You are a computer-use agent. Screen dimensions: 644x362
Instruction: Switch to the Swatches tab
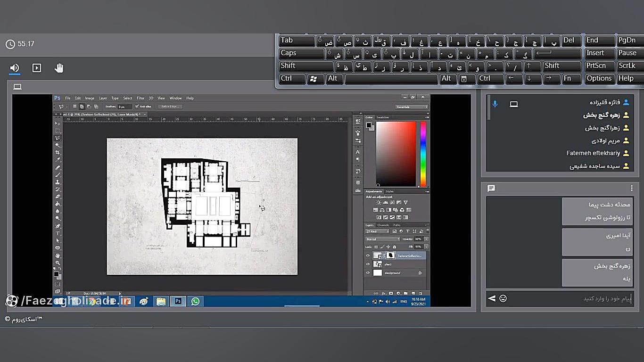pyautogui.click(x=383, y=117)
